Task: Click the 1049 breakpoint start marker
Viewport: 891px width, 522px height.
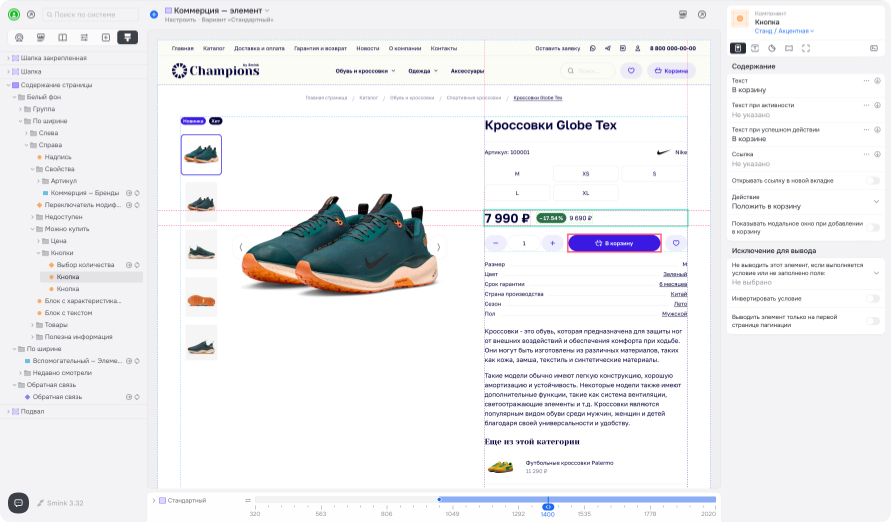Action: click(x=439, y=499)
